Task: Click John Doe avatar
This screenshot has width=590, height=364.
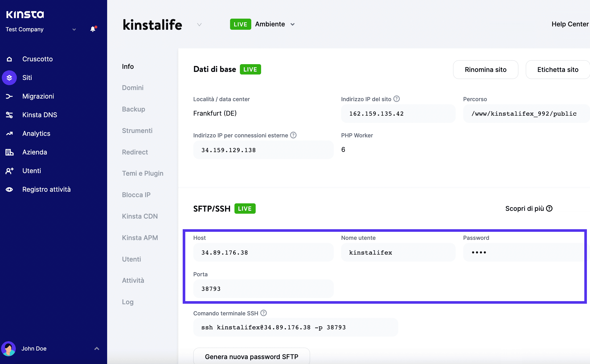Action: coord(9,348)
